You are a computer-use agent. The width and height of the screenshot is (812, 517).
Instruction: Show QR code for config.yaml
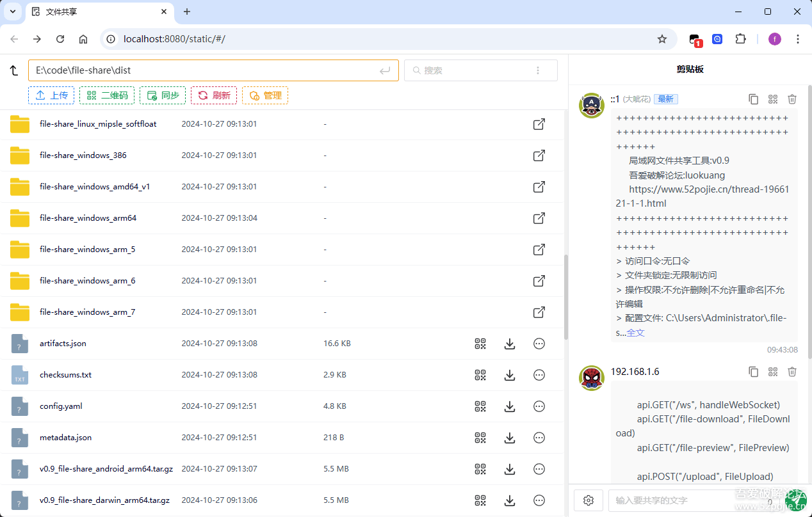point(480,406)
